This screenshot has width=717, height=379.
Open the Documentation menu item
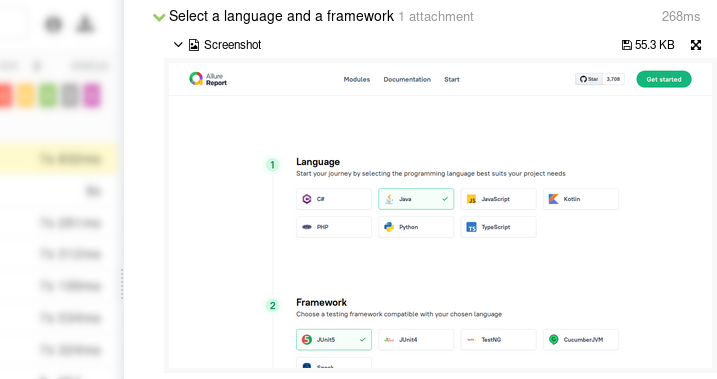click(x=407, y=80)
